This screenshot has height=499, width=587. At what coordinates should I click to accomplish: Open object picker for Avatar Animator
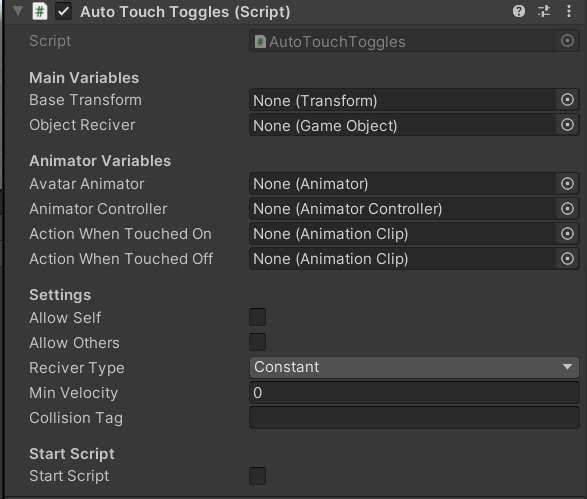[x=567, y=183]
